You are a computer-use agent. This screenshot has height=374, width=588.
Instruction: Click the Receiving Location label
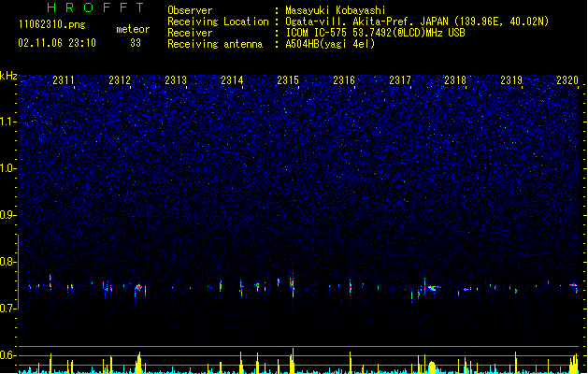[218, 22]
